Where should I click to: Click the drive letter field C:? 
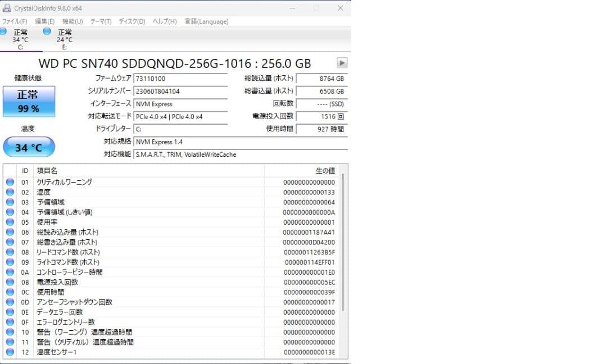click(x=180, y=129)
